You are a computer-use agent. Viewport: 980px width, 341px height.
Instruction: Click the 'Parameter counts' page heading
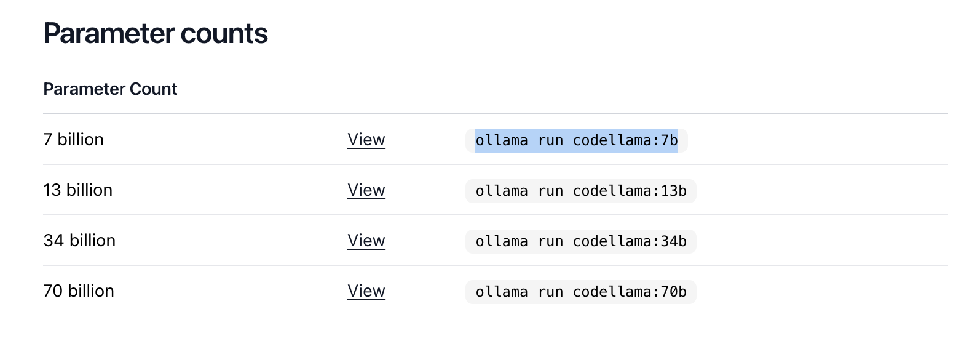pyautogui.click(x=156, y=33)
